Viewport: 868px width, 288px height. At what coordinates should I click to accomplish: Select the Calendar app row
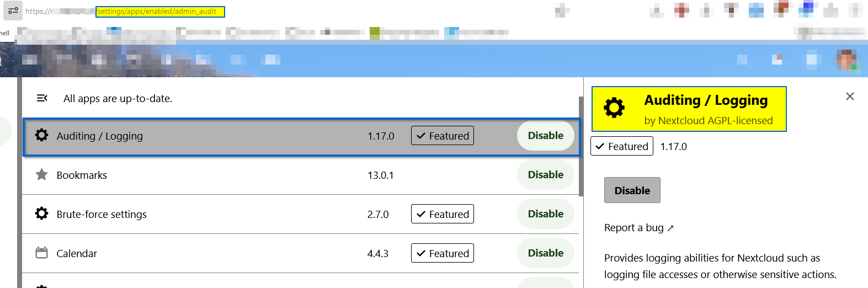[221, 254]
